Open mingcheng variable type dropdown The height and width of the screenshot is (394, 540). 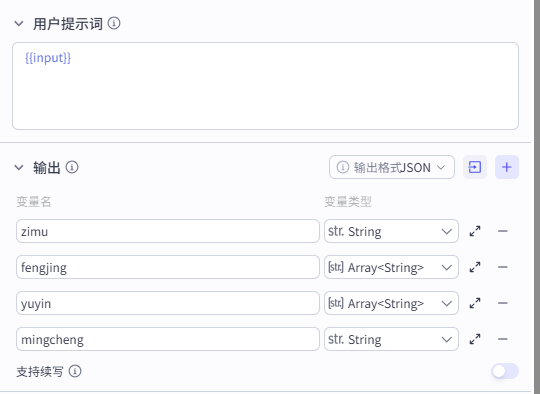391,339
